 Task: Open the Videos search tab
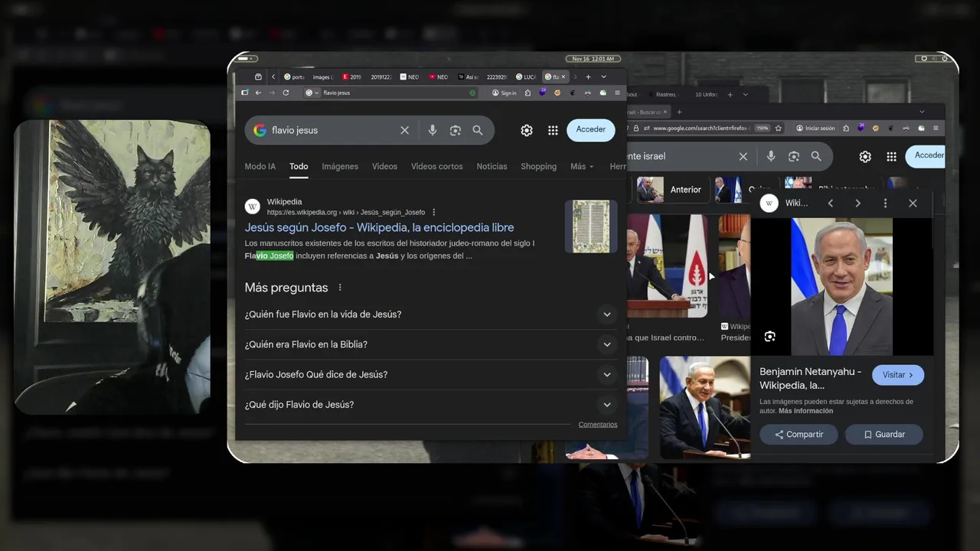click(384, 166)
